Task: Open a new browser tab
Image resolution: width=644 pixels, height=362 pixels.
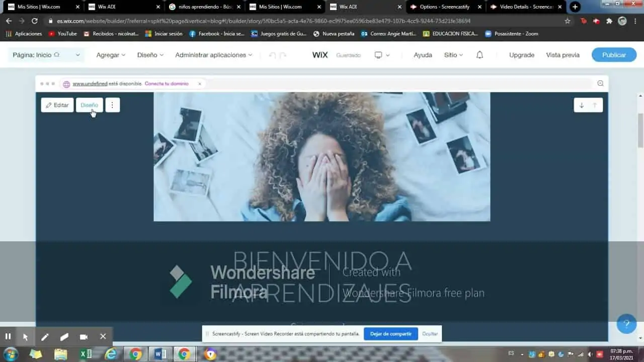Action: [575, 7]
